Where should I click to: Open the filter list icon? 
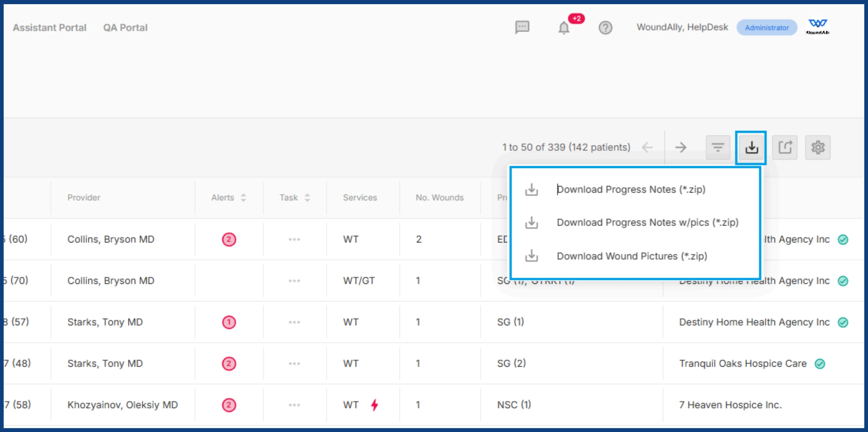pyautogui.click(x=718, y=147)
